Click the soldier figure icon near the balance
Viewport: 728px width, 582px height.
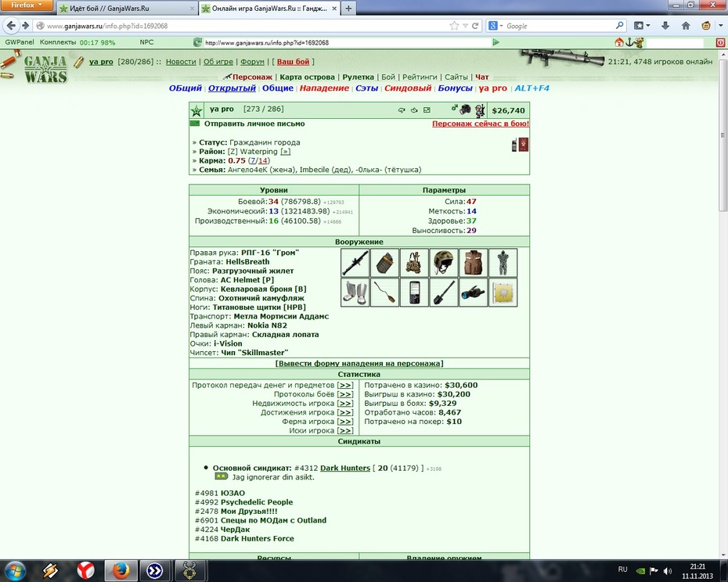tap(480, 110)
